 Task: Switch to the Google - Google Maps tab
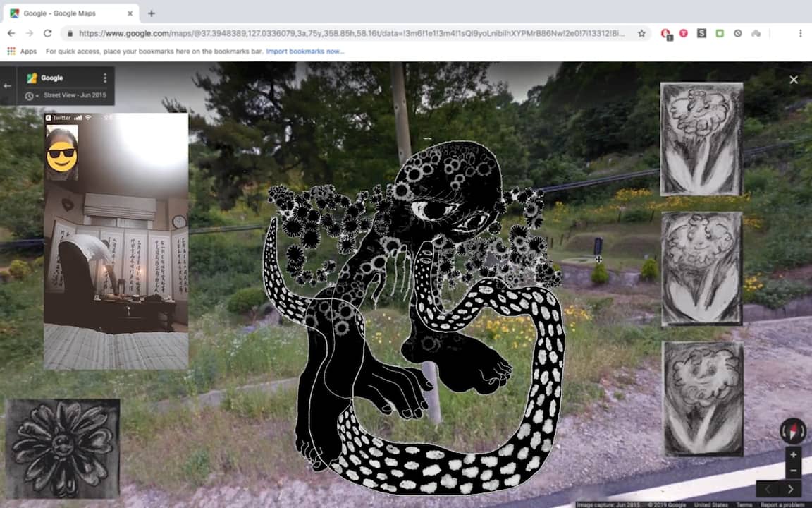coord(71,13)
